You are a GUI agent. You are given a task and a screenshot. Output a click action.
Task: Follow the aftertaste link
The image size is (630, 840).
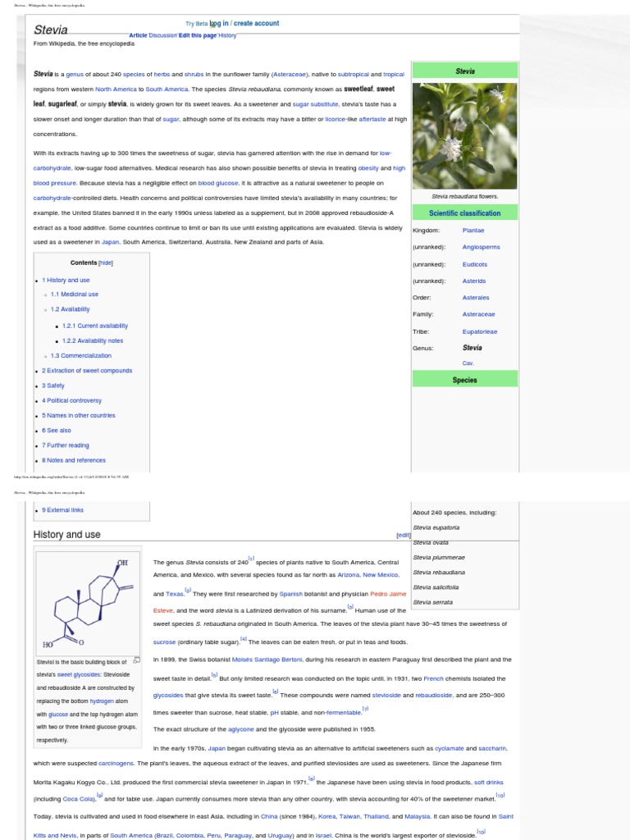(372, 120)
